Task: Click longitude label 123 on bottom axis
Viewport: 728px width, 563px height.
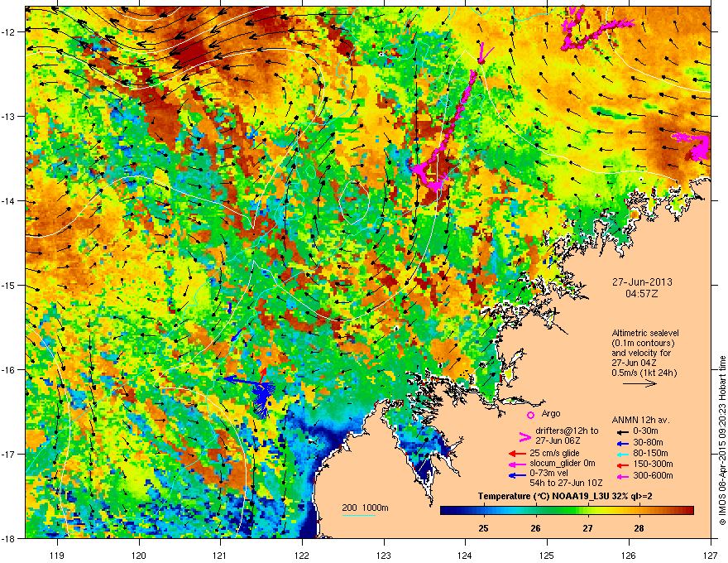Action: coord(384,555)
